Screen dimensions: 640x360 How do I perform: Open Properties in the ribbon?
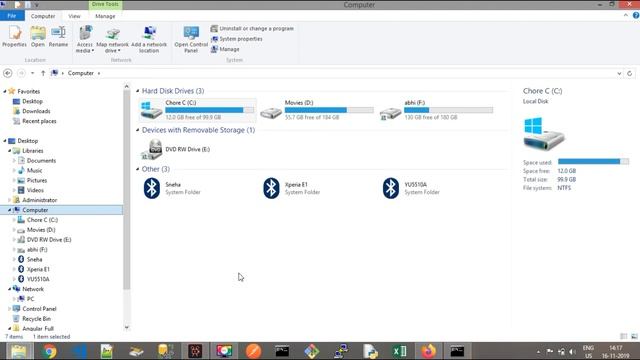(x=14, y=36)
